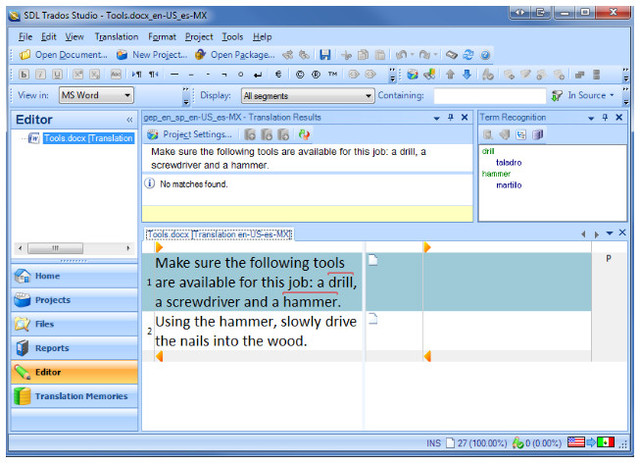Open the Edit menu
Screen dimensions: 640x464
[x=49, y=37]
